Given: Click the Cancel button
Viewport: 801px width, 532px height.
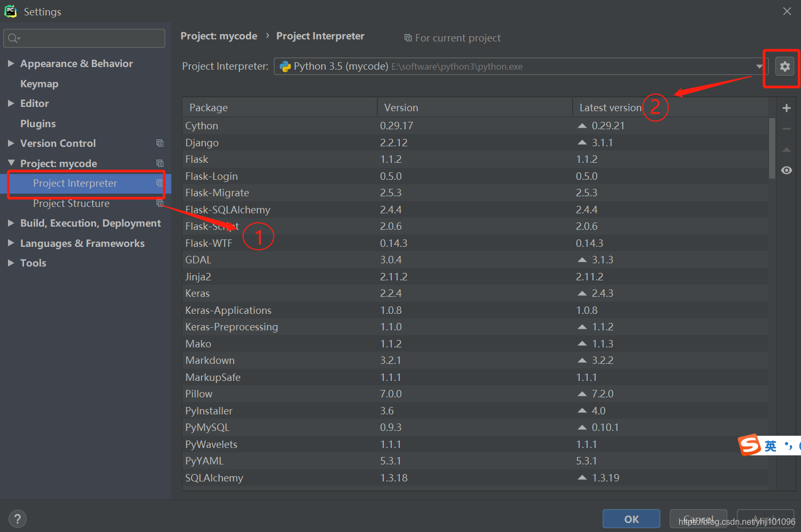Looking at the screenshot, I should click(x=698, y=519).
